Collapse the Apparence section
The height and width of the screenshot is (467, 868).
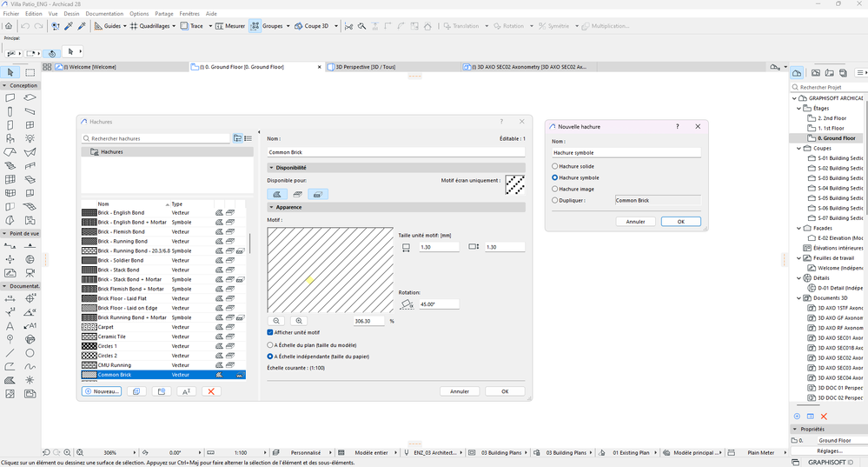tap(271, 207)
